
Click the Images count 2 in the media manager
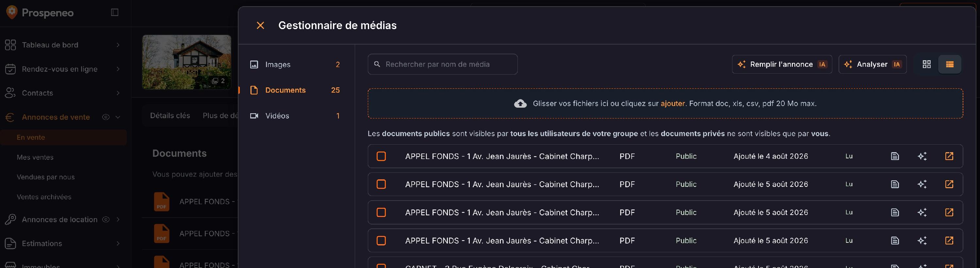(337, 64)
